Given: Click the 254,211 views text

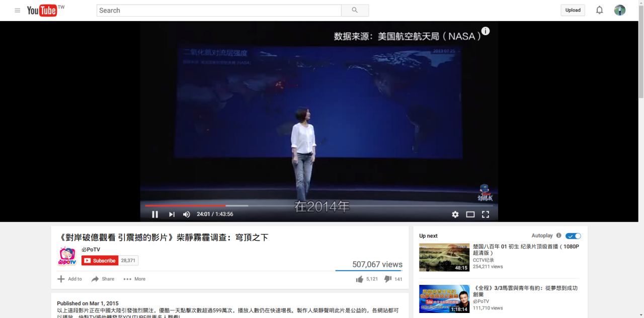Looking at the screenshot, I should coord(488,266).
